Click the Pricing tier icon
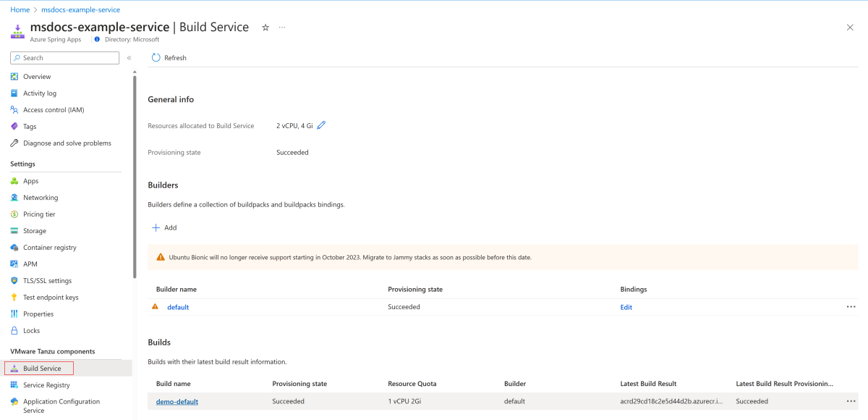 coord(14,214)
